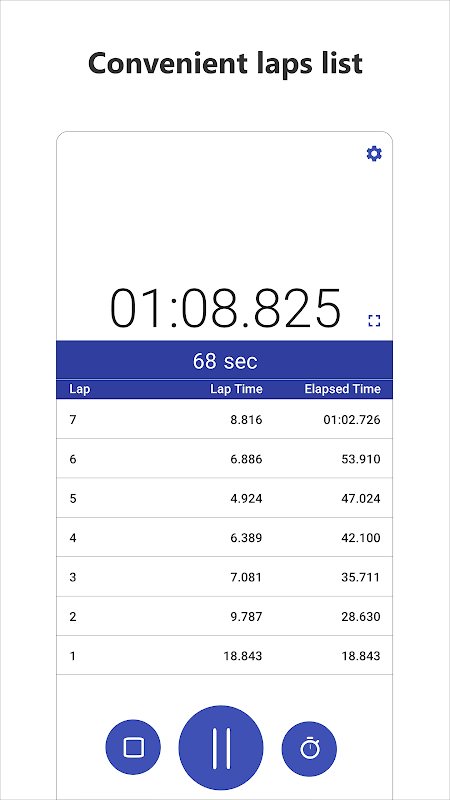450x800 pixels.
Task: Click the Lap Time column header
Action: click(x=236, y=389)
